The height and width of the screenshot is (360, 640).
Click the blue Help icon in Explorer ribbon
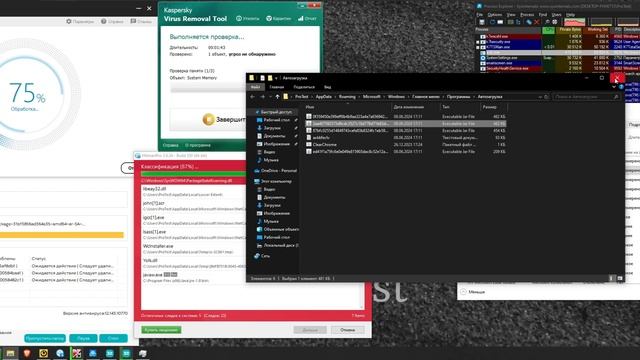pyautogui.click(x=621, y=87)
